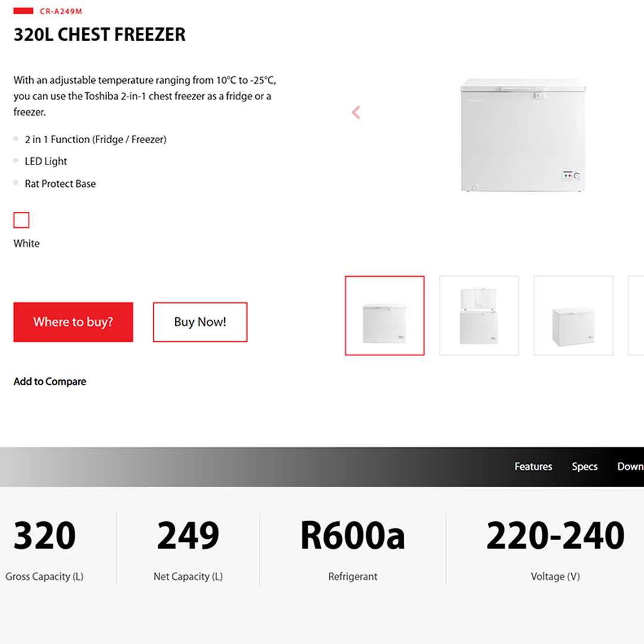Show the open-lid freezer thumbnail

point(479,315)
